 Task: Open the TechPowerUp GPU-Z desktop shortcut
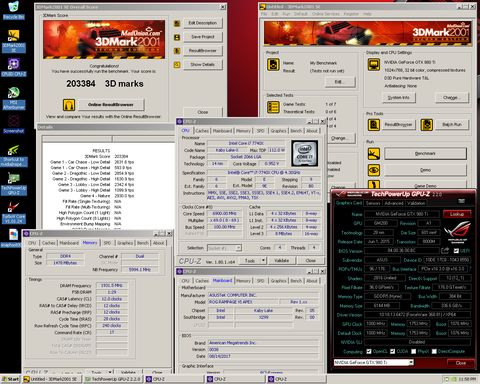(x=13, y=184)
